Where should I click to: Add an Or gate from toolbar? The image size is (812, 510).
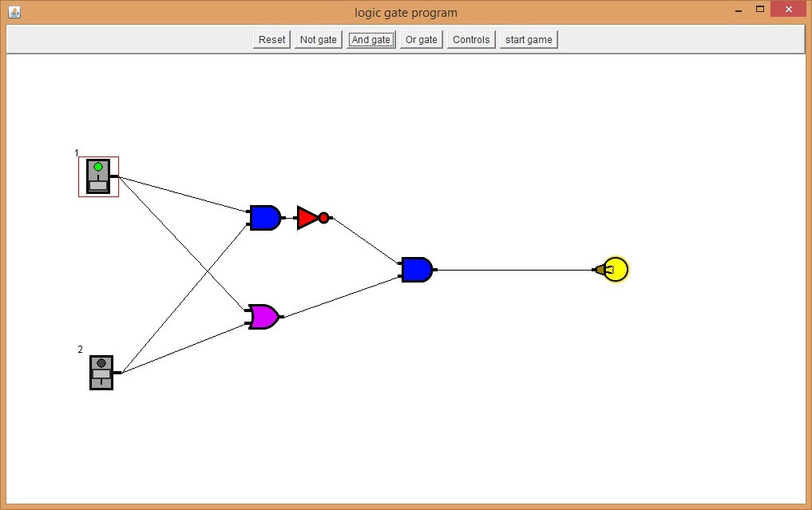pyautogui.click(x=421, y=40)
